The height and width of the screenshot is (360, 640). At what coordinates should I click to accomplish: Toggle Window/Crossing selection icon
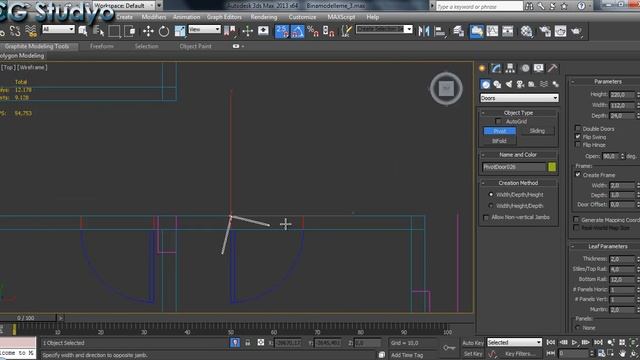pyautogui.click(x=130, y=31)
